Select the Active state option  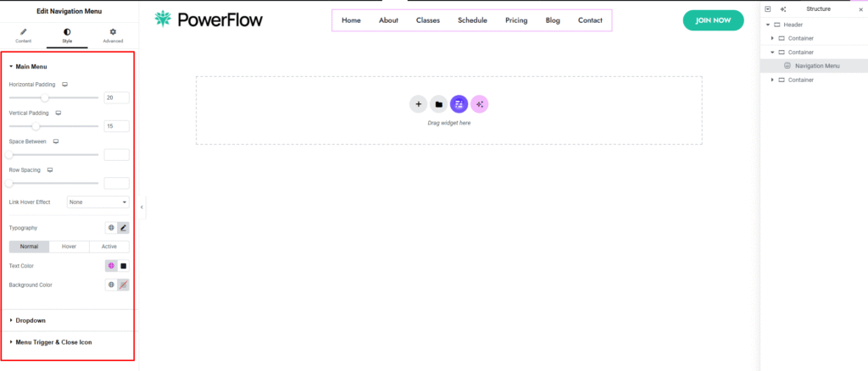(108, 246)
